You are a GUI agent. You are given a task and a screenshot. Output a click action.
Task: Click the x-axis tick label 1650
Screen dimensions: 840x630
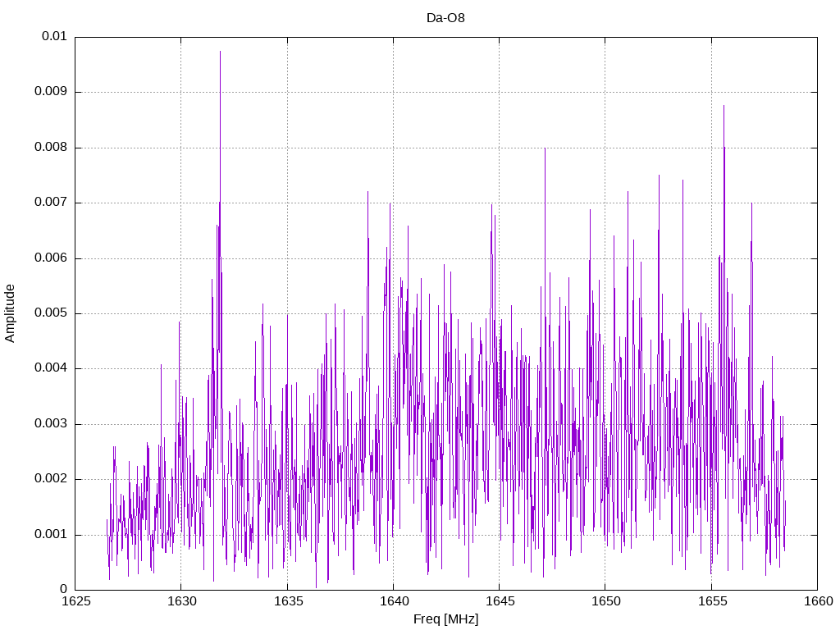point(606,601)
